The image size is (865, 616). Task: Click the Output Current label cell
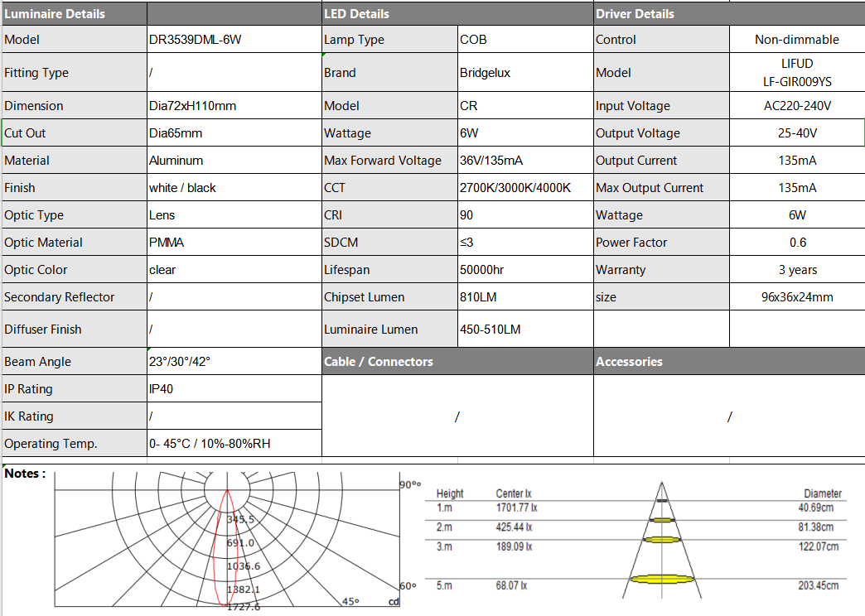point(661,161)
